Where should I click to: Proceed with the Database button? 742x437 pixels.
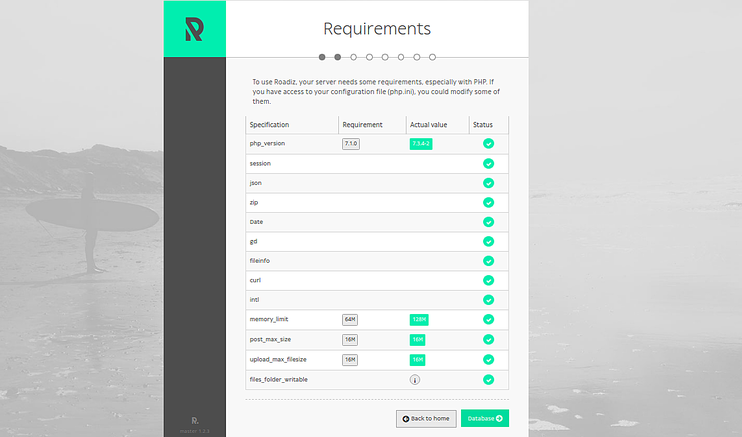point(485,418)
